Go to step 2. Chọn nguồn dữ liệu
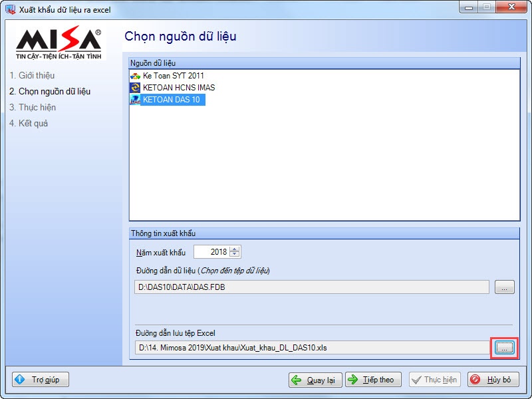The width and height of the screenshot is (532, 399). [50, 92]
